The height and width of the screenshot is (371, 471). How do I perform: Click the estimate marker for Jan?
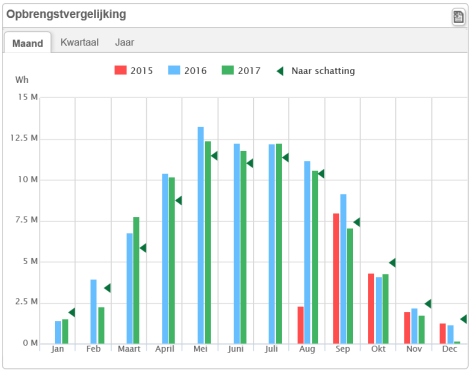(x=72, y=312)
